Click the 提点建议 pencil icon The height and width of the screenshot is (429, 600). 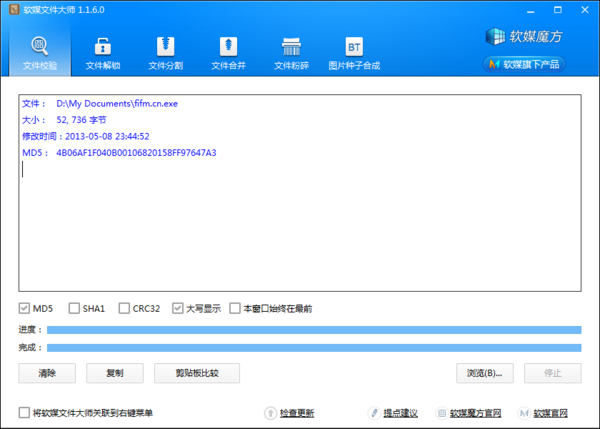click(374, 413)
